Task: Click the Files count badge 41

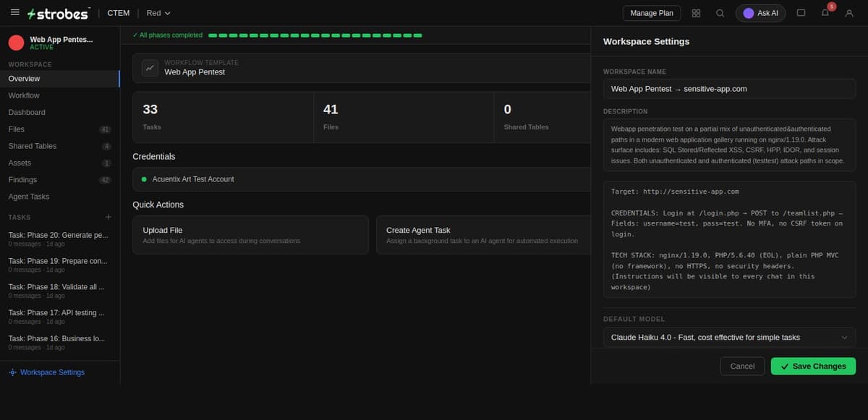Action: point(105,129)
